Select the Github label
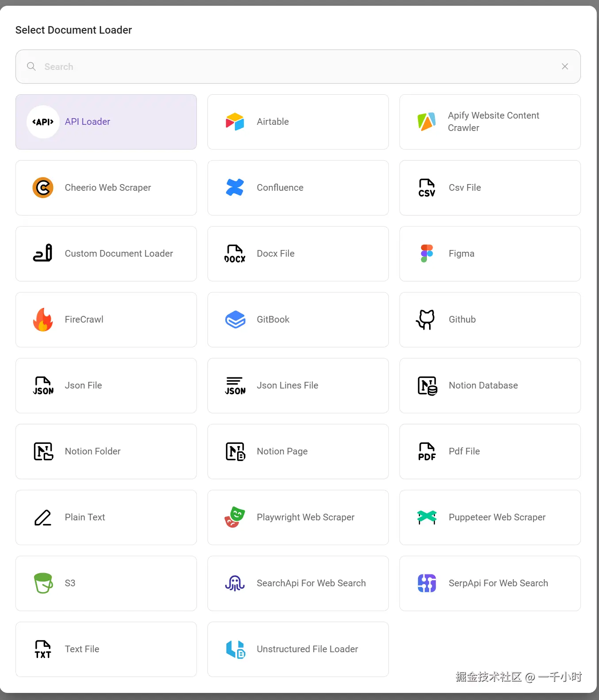Viewport: 599px width, 700px height. [x=462, y=319]
